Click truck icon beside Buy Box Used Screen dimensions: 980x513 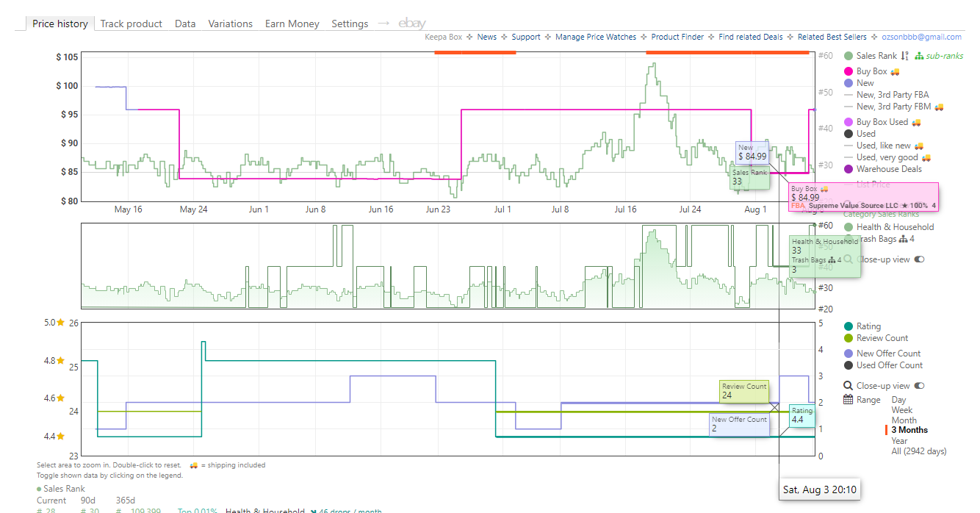(x=916, y=122)
